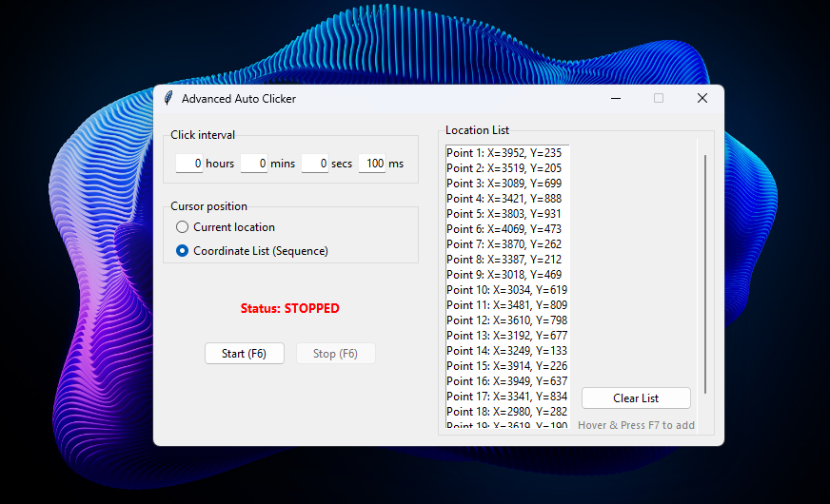
Task: Click the hours interval input field
Action: pos(188,164)
